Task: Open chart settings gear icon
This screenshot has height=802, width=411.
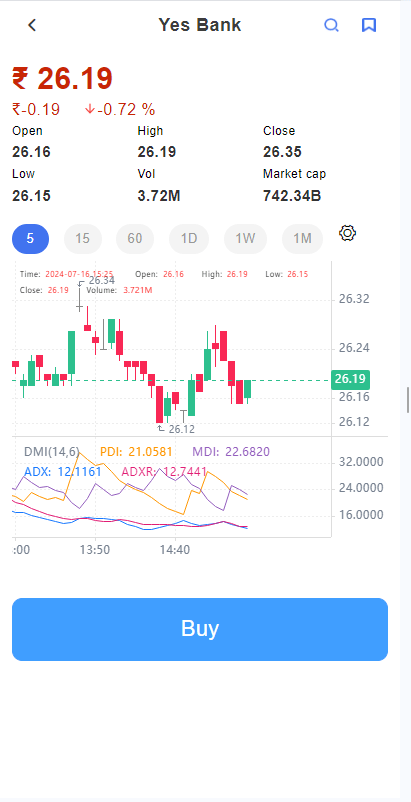Action: point(347,233)
